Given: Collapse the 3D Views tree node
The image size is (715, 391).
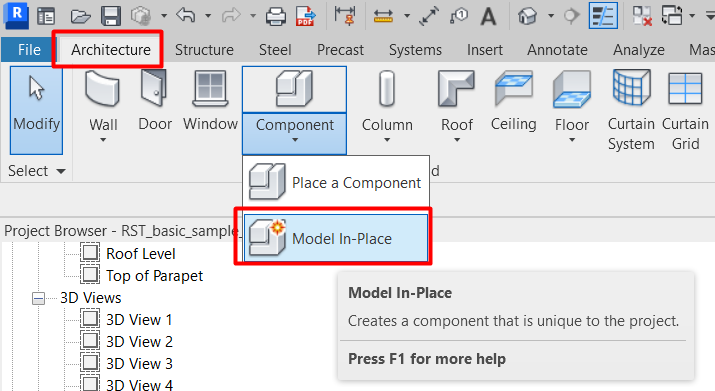Looking at the screenshot, I should pyautogui.click(x=39, y=299).
